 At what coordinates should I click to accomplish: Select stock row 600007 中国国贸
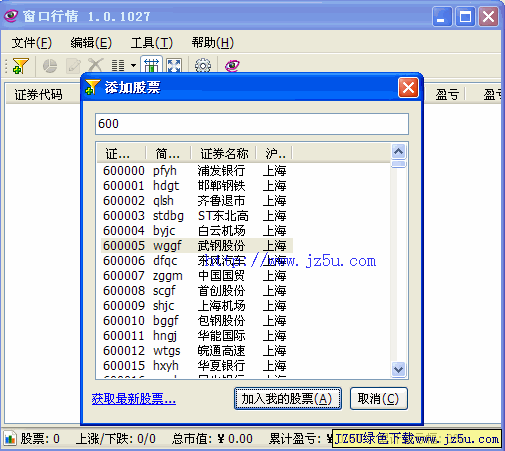point(197,276)
